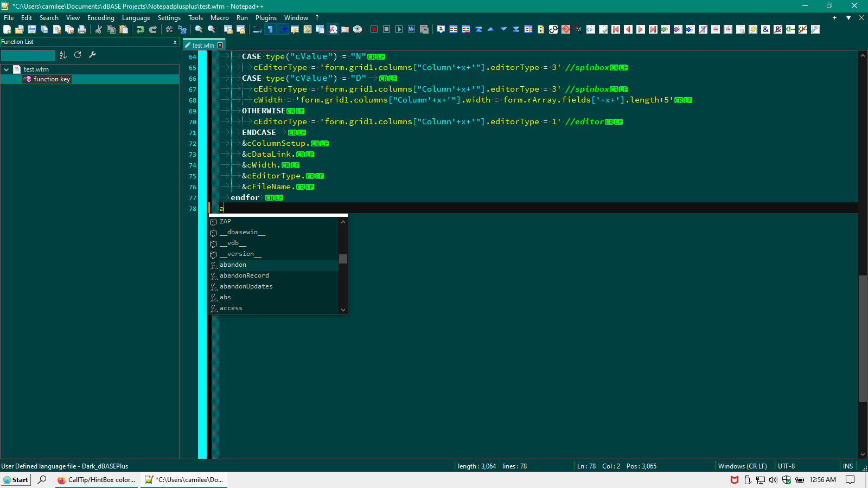Toggle INS insert mode in status bar
The height and width of the screenshot is (488, 868).
[x=847, y=466]
